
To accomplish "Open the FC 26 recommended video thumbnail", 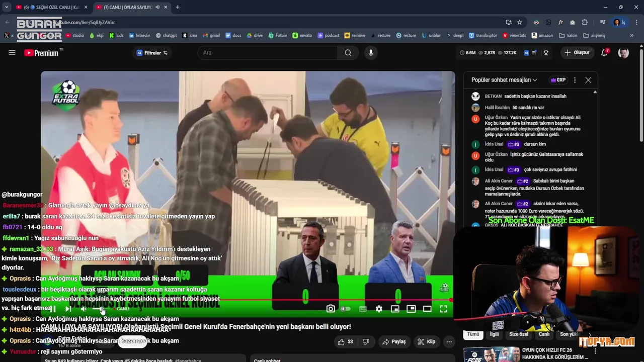I will 492,354.
